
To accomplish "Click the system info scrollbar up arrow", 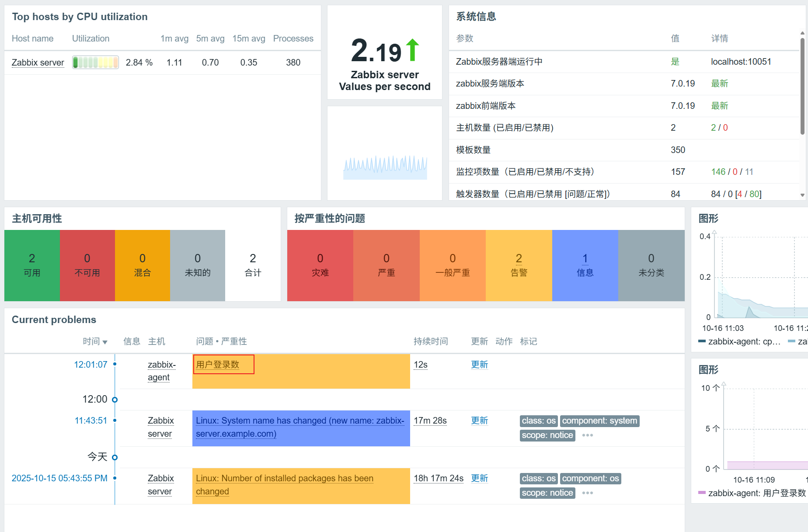I will [x=802, y=33].
